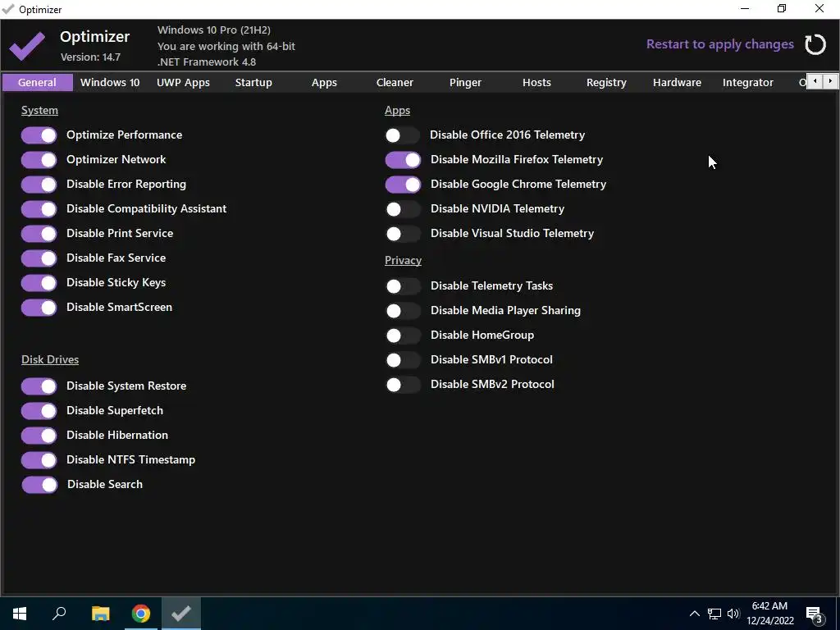Click Restart to apply changes link

coord(720,44)
